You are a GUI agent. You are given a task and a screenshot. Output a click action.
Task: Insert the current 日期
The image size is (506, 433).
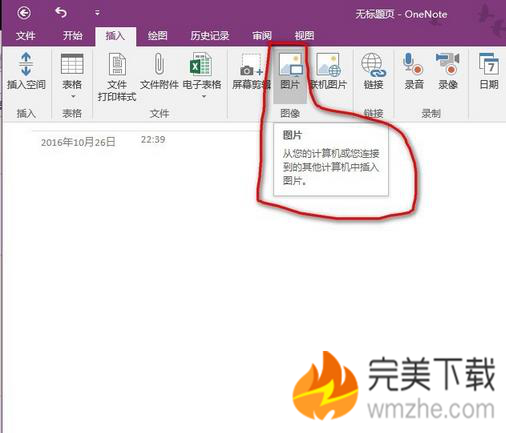click(x=489, y=71)
